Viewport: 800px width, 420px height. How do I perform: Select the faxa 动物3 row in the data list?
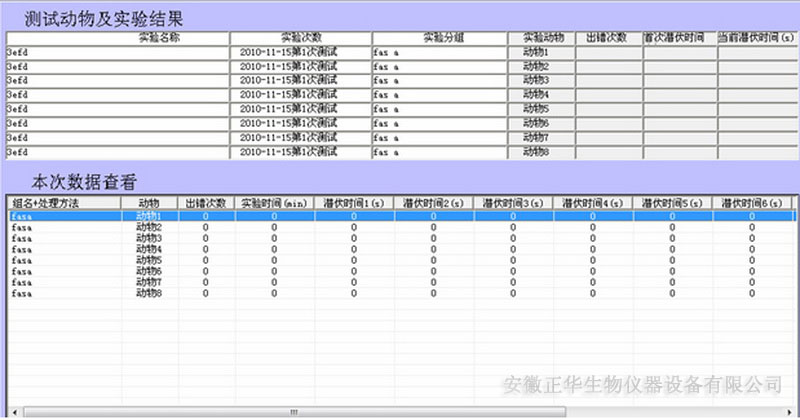click(402, 238)
